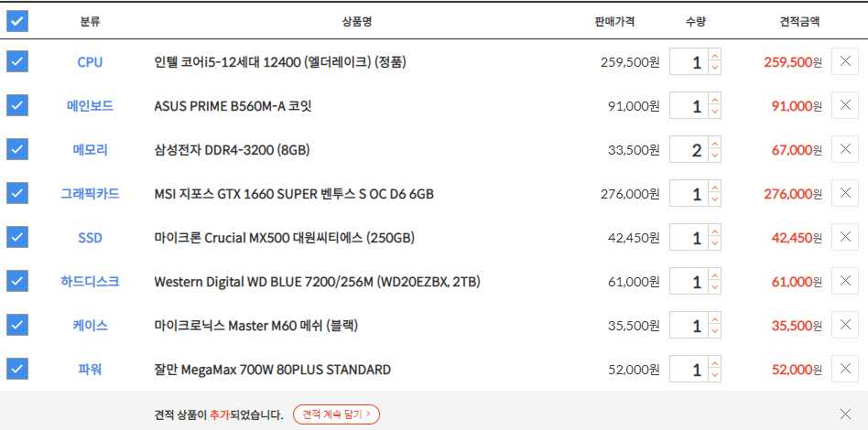Delete the MSI GTX 1660 SUPER row
The height and width of the screenshot is (430, 868).
(x=845, y=193)
